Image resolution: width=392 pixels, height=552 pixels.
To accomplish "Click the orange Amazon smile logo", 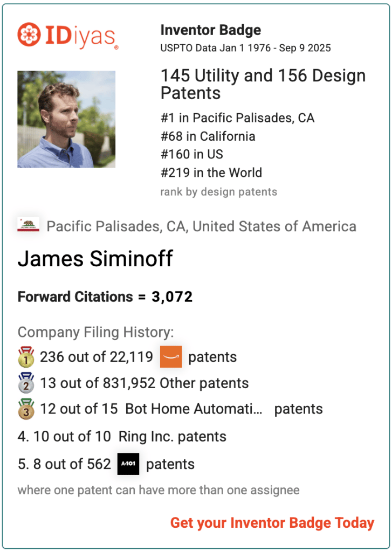I will coord(171,357).
